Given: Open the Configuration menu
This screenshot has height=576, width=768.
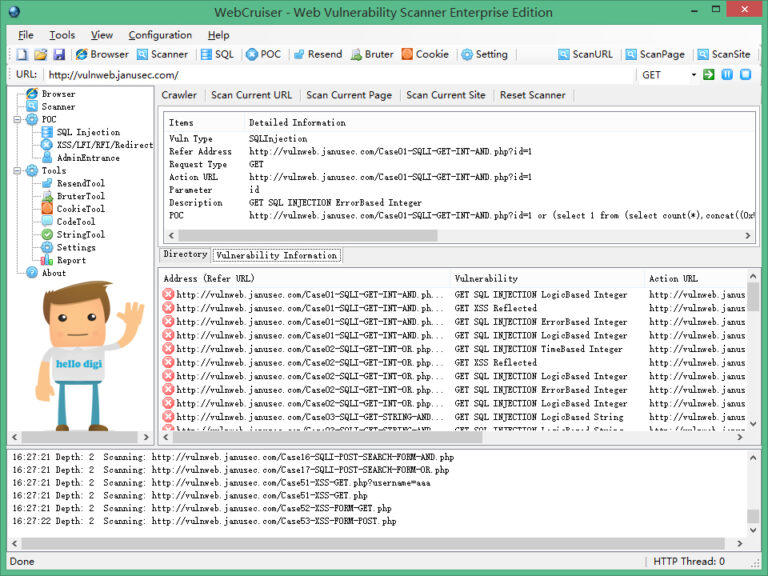Looking at the screenshot, I should pyautogui.click(x=160, y=35).
